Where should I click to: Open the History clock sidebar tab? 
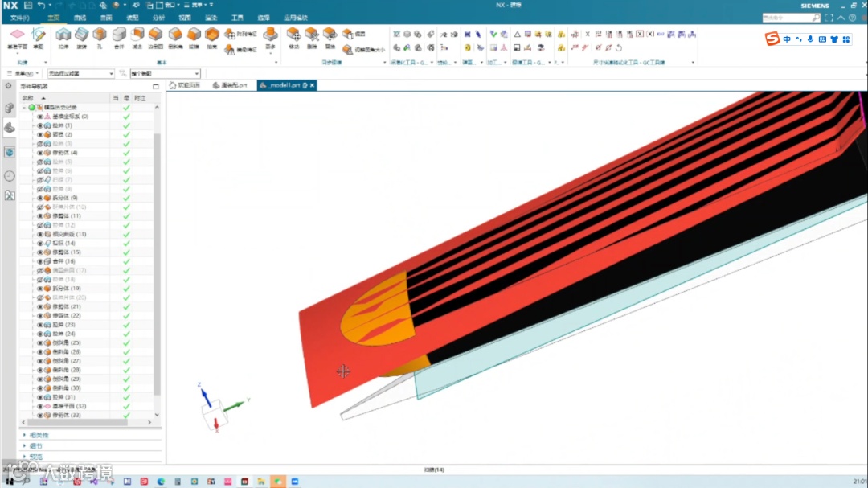click(x=10, y=175)
